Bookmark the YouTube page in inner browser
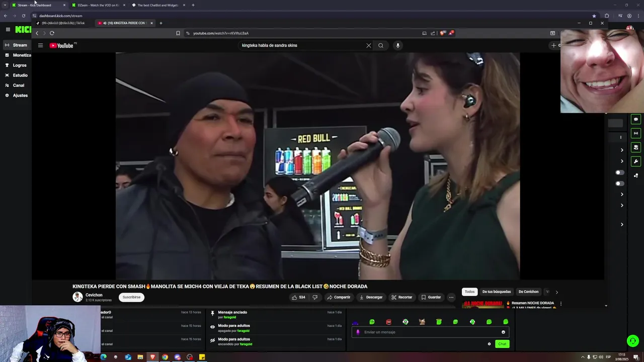 click(178, 33)
